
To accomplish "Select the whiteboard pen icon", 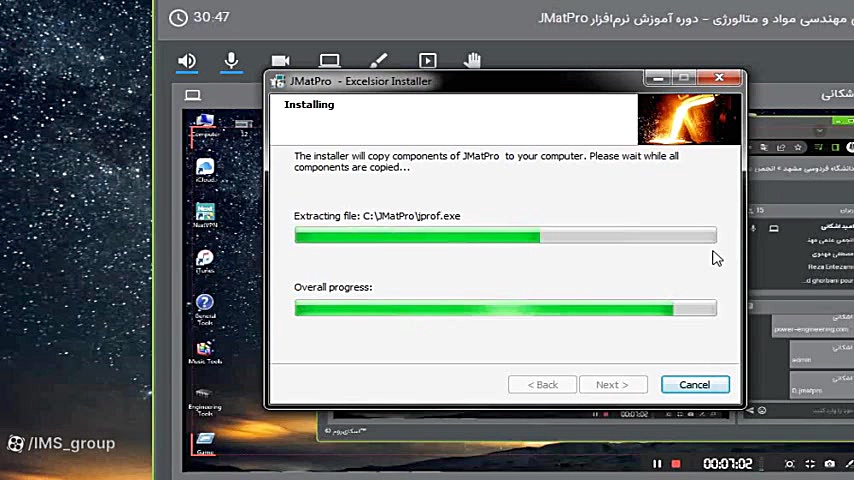I will 379,60.
